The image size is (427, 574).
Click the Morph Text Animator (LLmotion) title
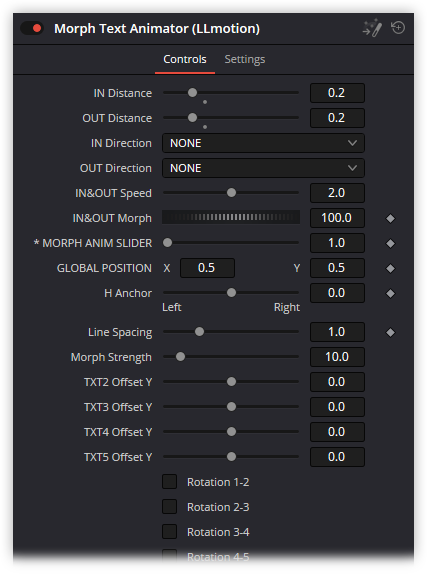[157, 29]
